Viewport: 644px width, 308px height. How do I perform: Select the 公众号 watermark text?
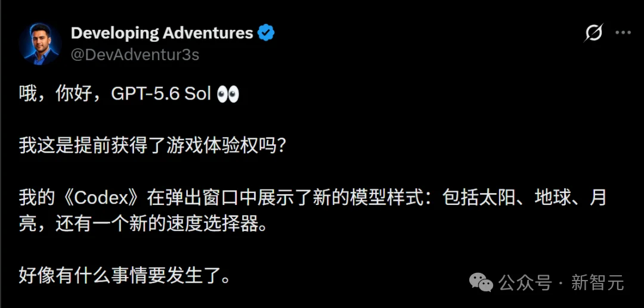(x=525, y=282)
